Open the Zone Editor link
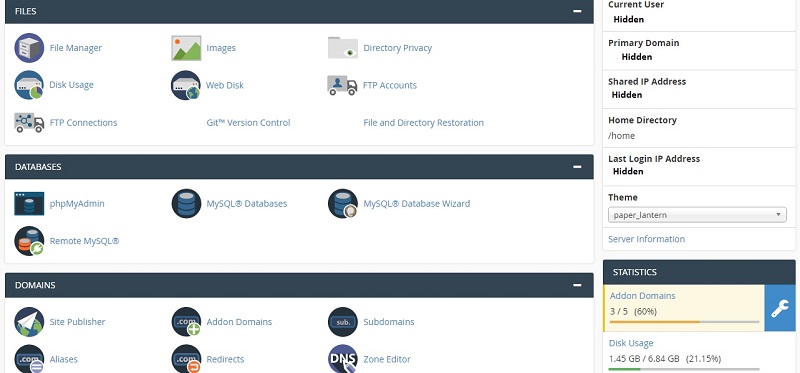This screenshot has width=800, height=373. pyautogui.click(x=387, y=359)
